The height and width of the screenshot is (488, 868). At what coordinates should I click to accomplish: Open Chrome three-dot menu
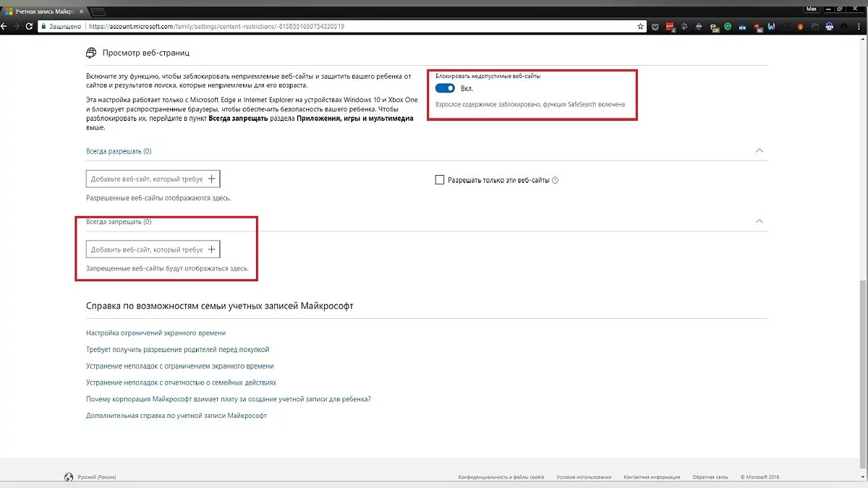click(859, 27)
